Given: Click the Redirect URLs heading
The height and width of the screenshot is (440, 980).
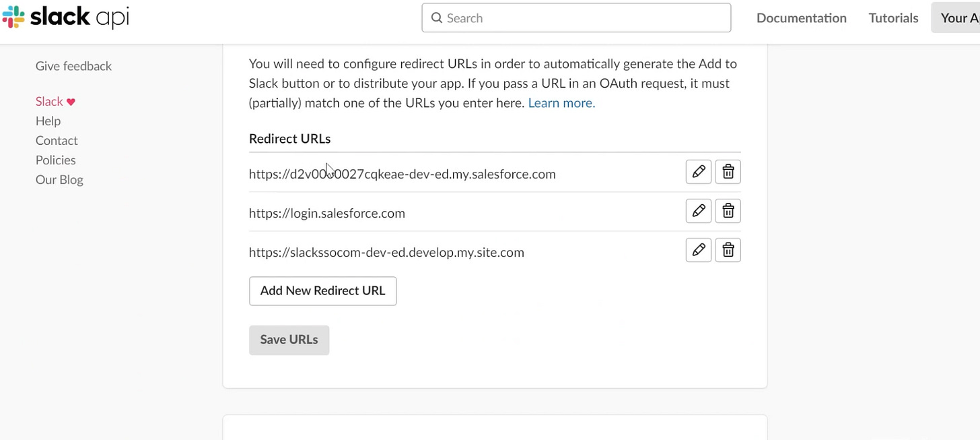Looking at the screenshot, I should click(289, 139).
